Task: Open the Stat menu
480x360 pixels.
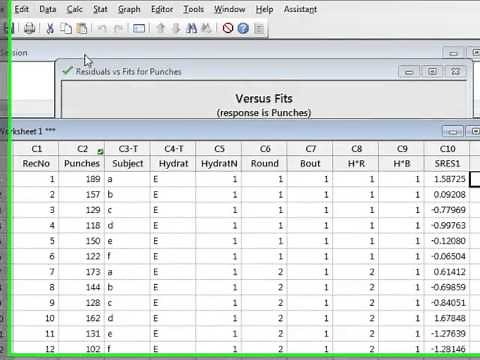Action: 100,9
